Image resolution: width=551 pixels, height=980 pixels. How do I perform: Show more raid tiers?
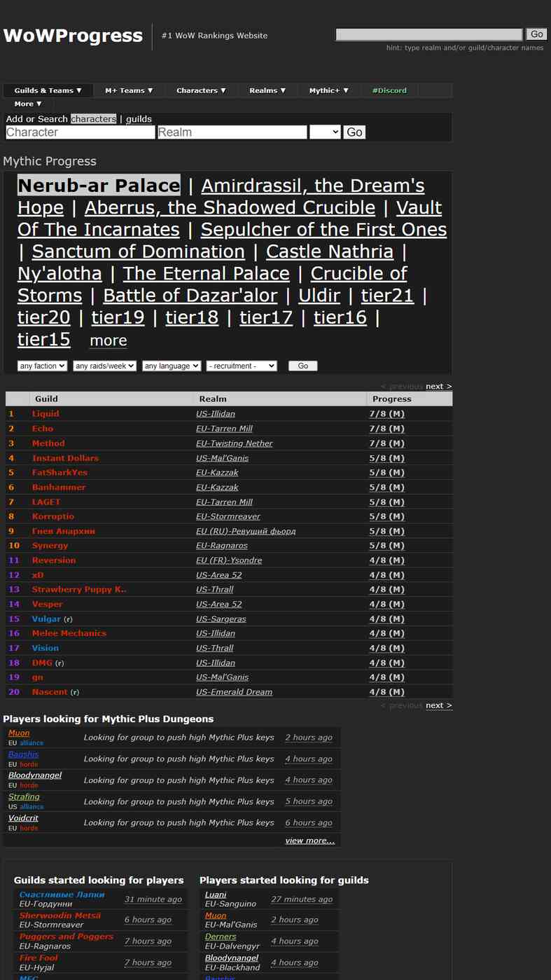coord(109,340)
